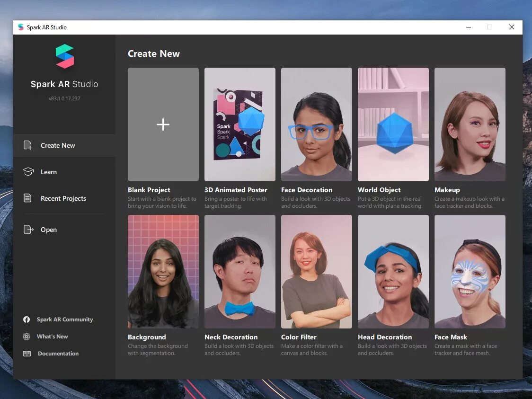Image resolution: width=532 pixels, height=399 pixels.
Task: Click the Open file arrow icon
Action: pyautogui.click(x=28, y=230)
